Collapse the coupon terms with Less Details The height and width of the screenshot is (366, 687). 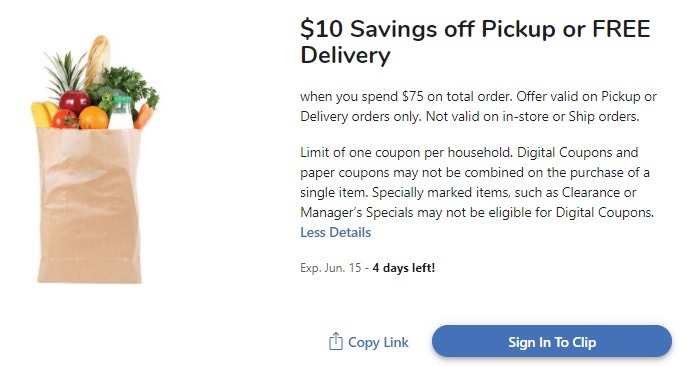coord(336,232)
